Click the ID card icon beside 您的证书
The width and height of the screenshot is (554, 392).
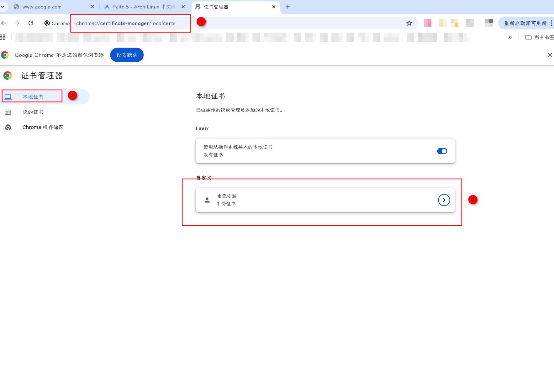pos(8,112)
